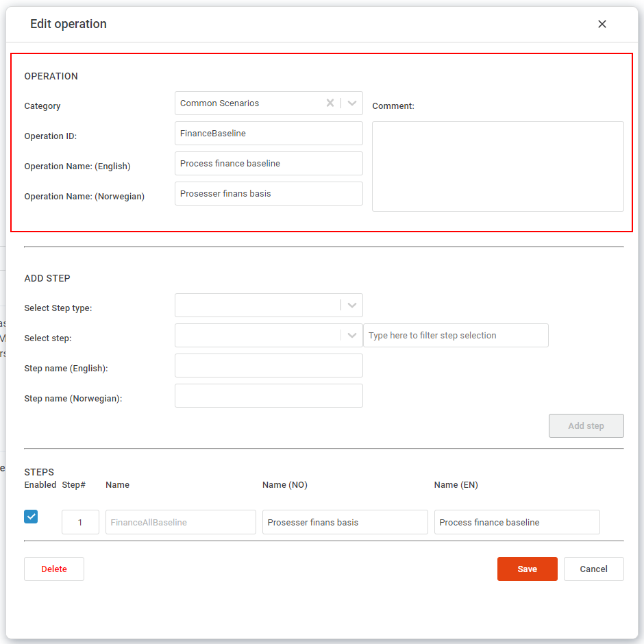The width and height of the screenshot is (644, 644).
Task: Toggle the Enabled checkbox for step 1
Action: pos(30,516)
